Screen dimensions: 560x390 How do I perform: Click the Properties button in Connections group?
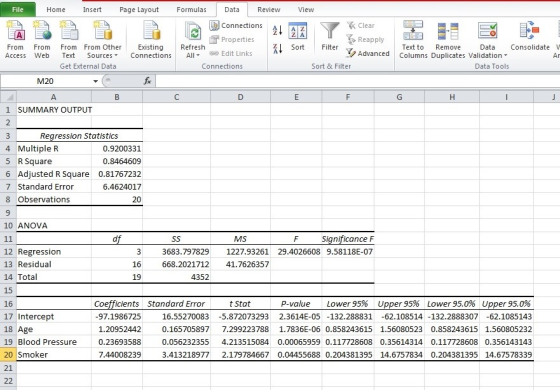(232, 39)
